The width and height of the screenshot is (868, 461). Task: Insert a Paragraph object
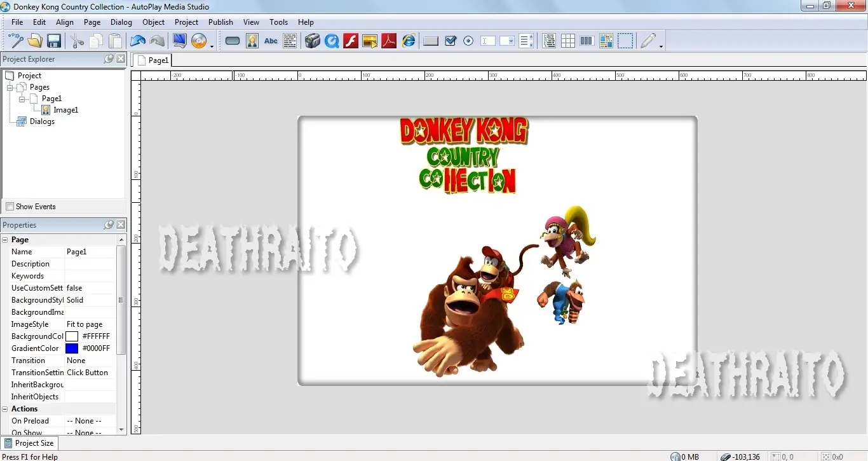pos(290,41)
